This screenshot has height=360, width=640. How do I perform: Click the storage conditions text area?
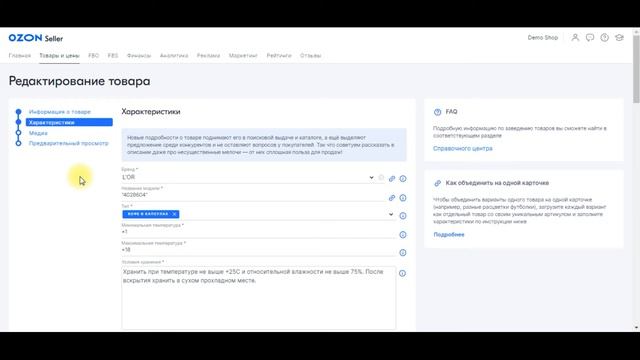point(258,298)
